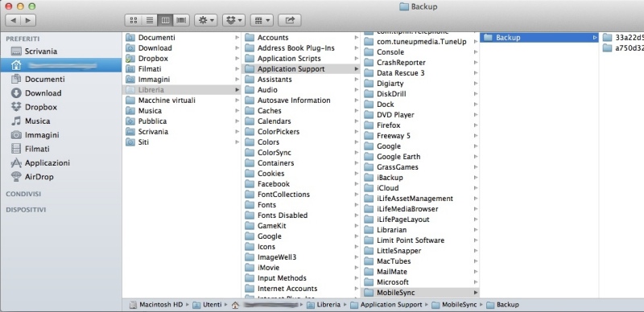Click the Share toolbar button
644x312 pixels.
pos(290,20)
